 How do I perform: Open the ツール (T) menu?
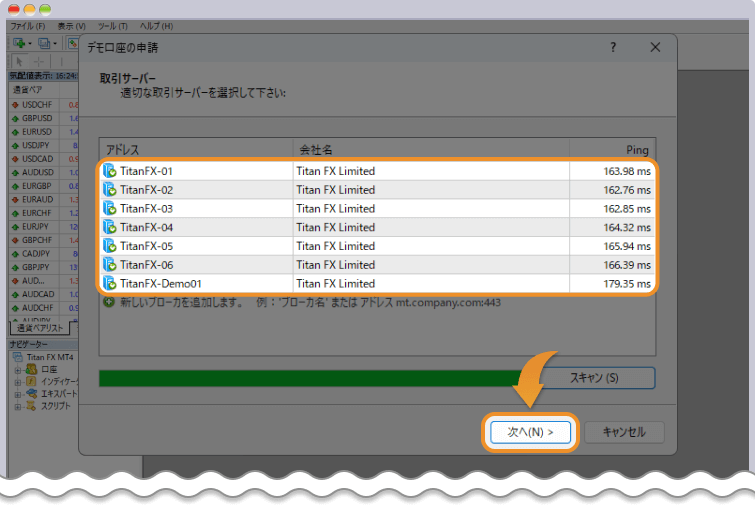tap(113, 26)
